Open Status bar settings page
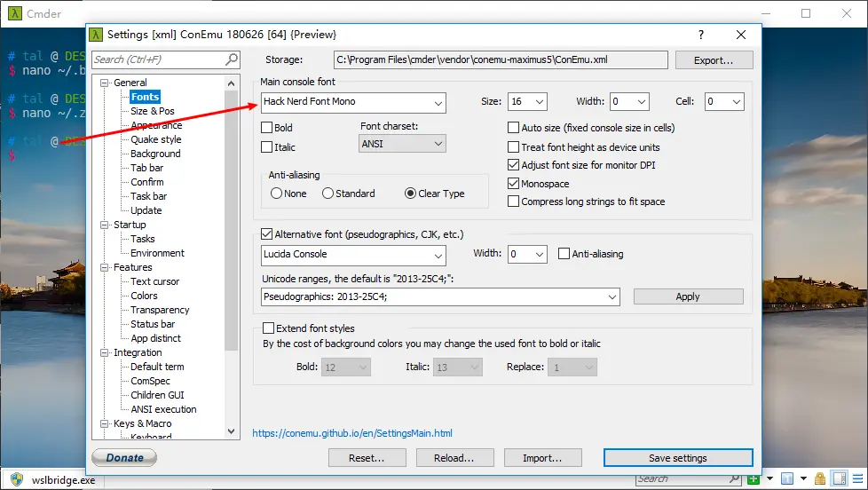This screenshot has width=868, height=490. click(153, 325)
